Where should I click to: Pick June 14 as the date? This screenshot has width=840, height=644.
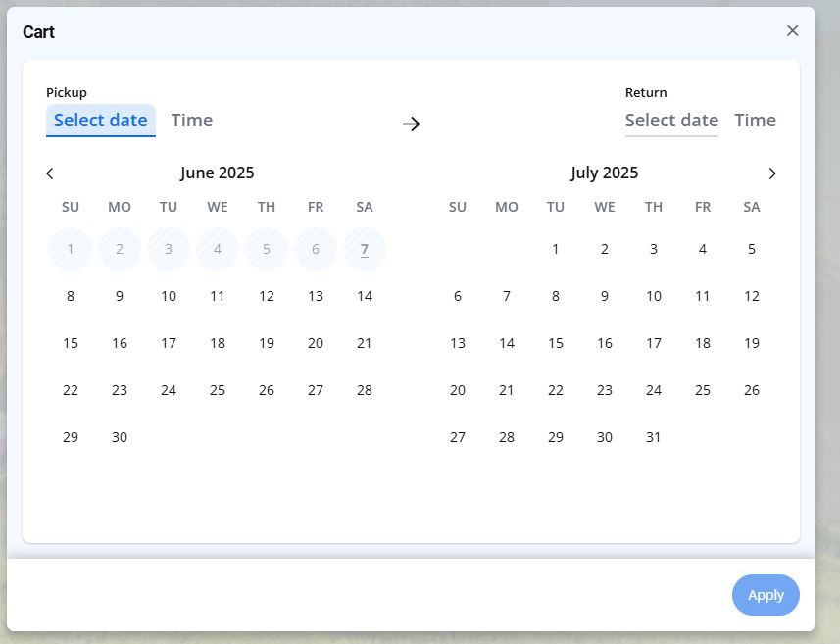(365, 296)
